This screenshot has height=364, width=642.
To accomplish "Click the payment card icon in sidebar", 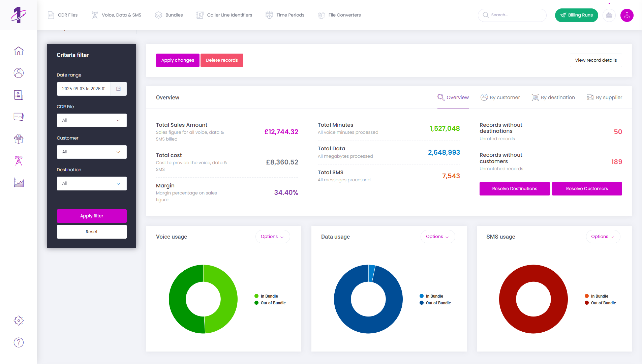I will [19, 117].
